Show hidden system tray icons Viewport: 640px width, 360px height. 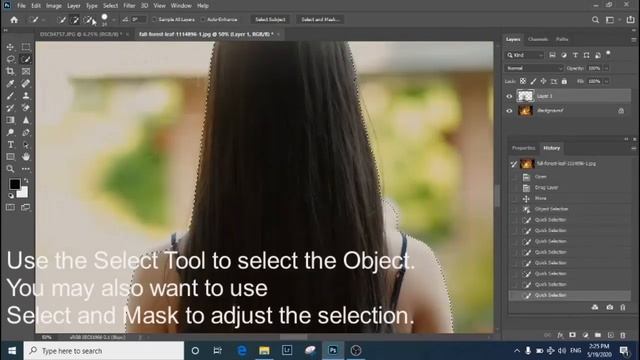click(517, 351)
